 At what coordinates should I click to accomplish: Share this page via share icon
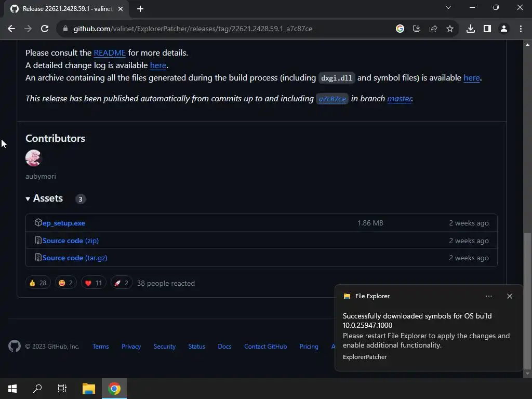[433, 29]
